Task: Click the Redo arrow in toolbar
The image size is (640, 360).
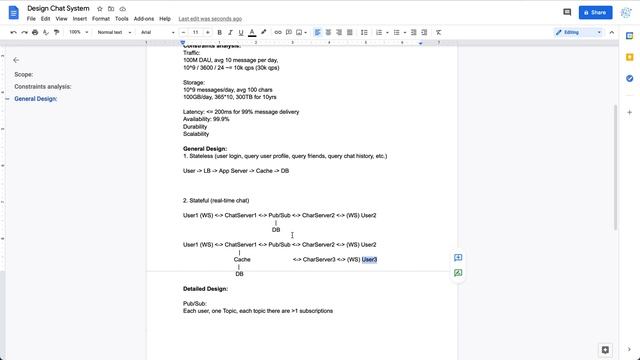Action: pyautogui.click(x=24, y=32)
